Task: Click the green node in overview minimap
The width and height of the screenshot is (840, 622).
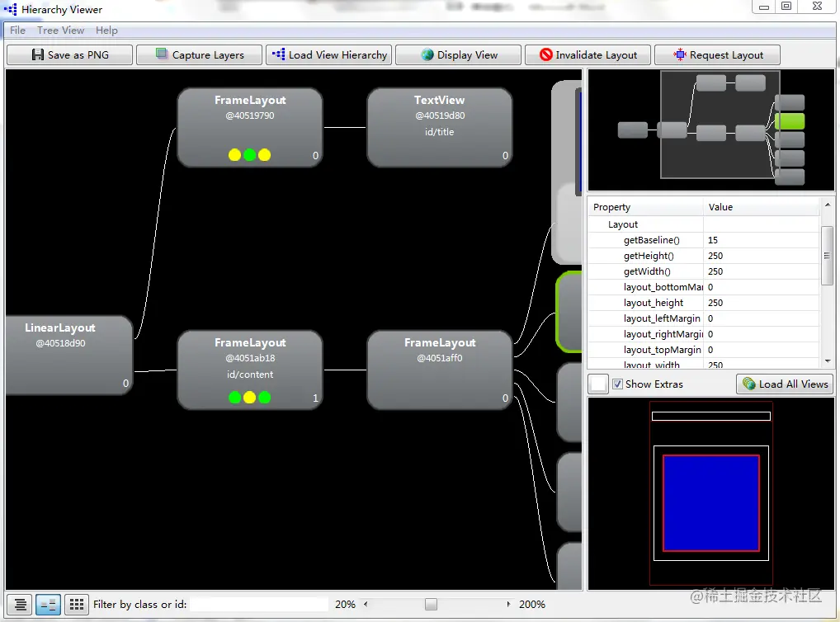Action: [x=790, y=121]
